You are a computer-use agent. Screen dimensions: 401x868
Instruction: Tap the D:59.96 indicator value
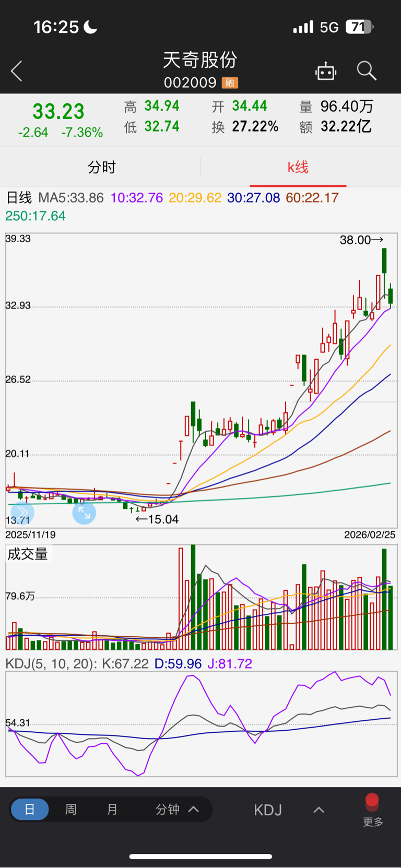coord(178,664)
